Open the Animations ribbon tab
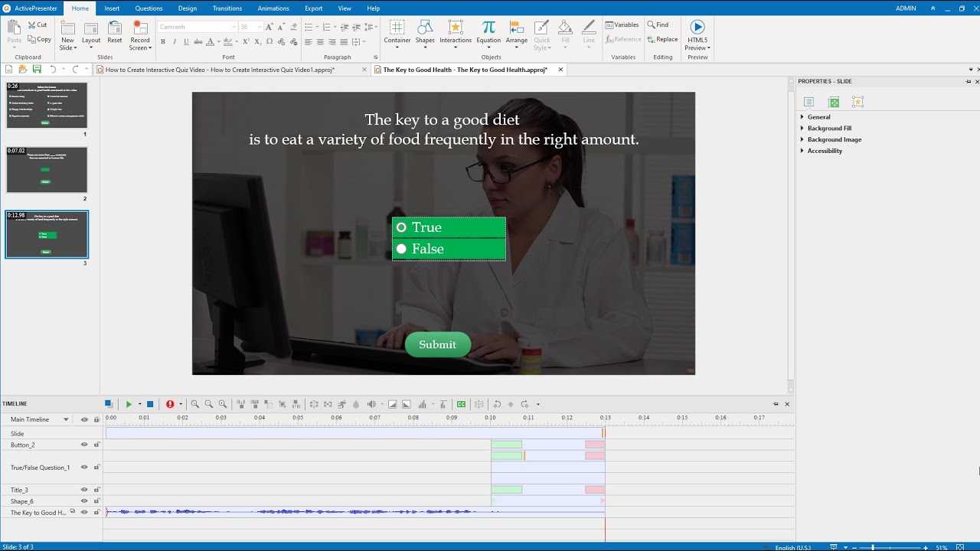 pyautogui.click(x=273, y=8)
